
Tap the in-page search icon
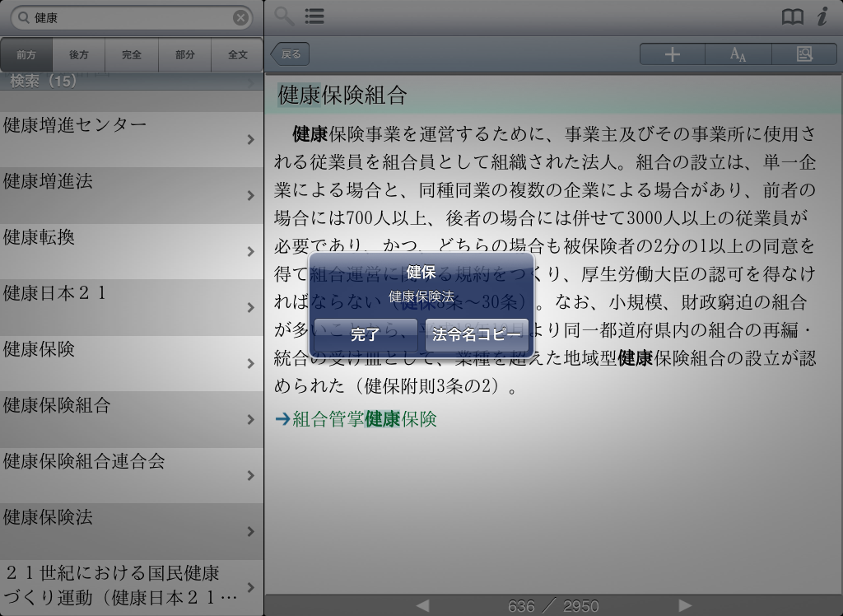tap(803, 54)
